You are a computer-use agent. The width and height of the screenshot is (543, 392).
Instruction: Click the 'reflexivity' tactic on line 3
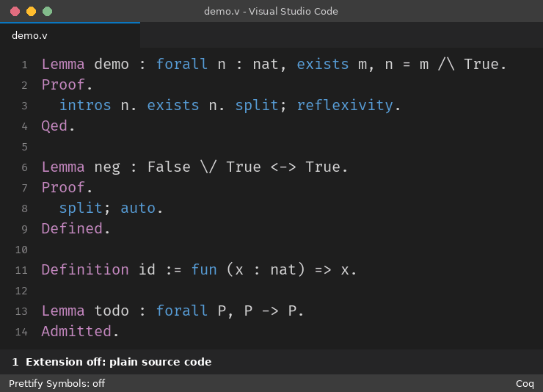(345, 105)
